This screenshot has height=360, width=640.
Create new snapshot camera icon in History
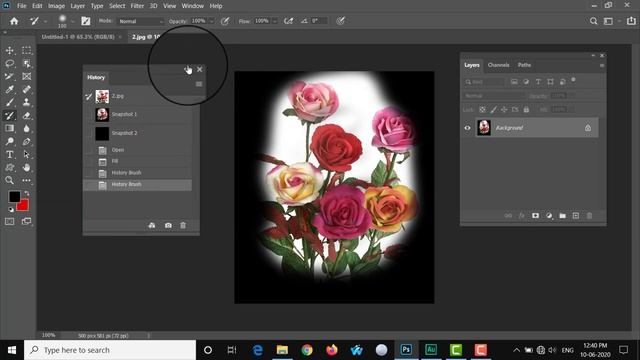tap(168, 225)
